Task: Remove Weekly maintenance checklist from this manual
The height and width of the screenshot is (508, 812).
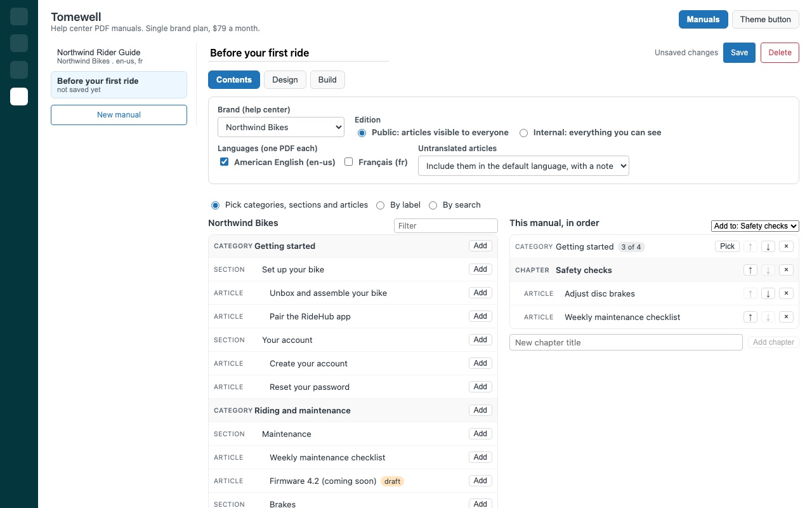Action: (x=786, y=317)
